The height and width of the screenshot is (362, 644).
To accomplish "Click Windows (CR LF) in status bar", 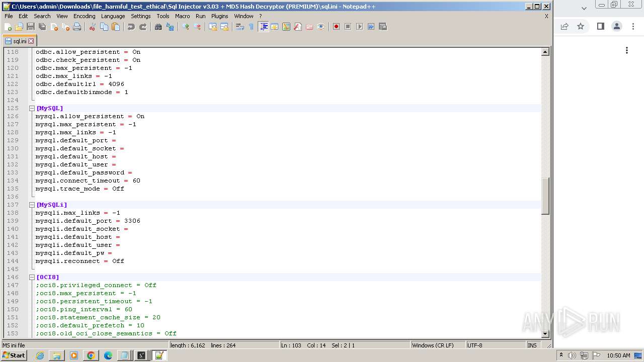I will coord(433,345).
